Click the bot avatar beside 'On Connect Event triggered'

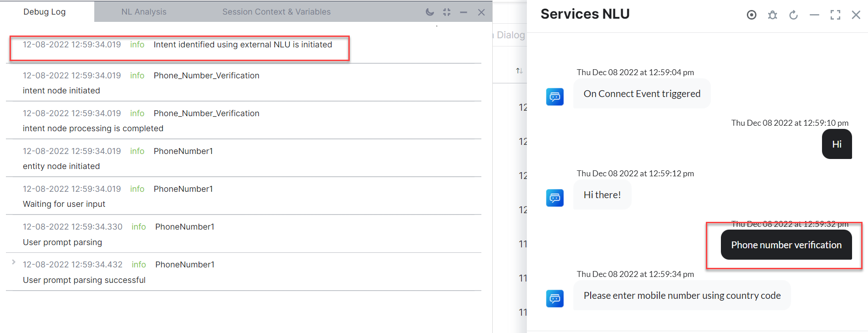[555, 97]
